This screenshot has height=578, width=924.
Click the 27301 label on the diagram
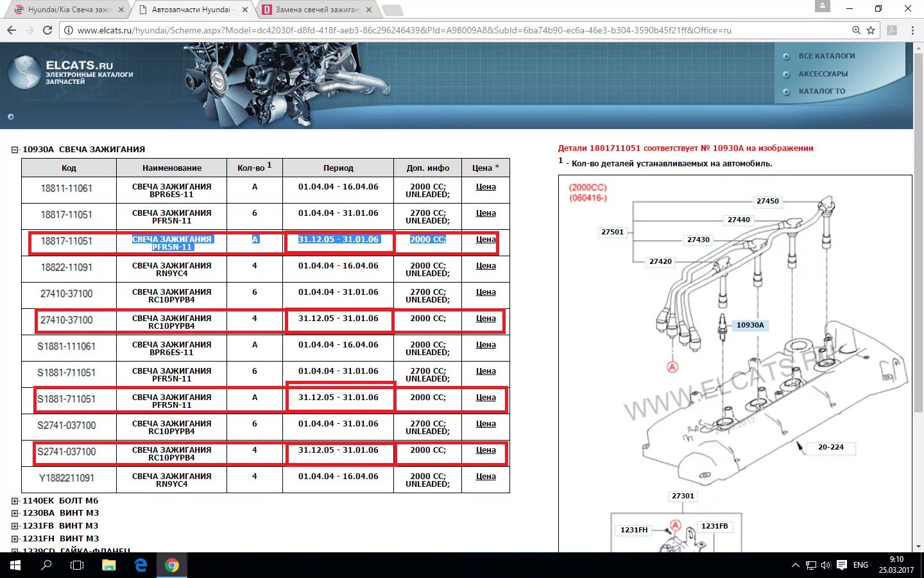[x=683, y=496]
